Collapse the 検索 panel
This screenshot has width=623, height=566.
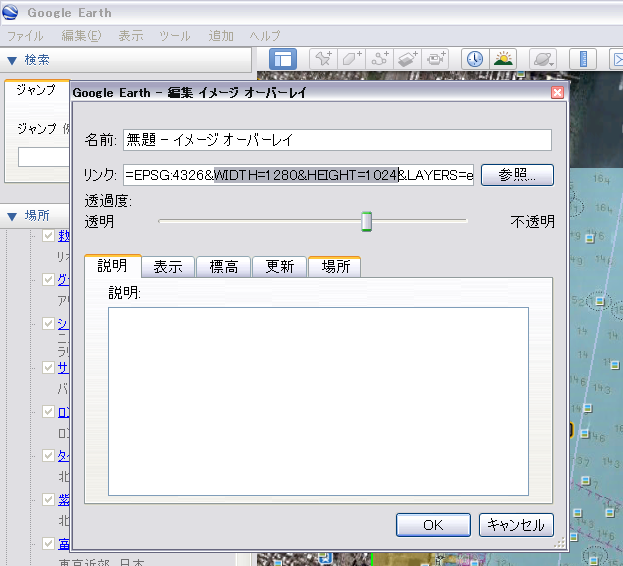12,60
